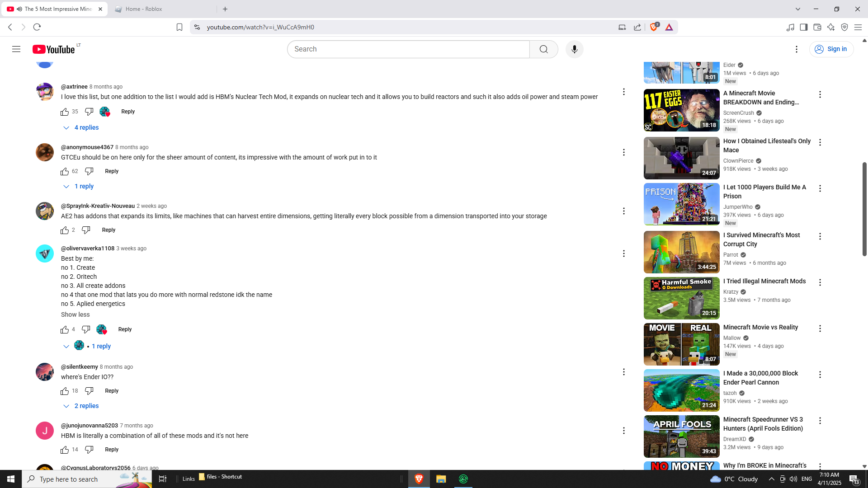This screenshot has width=868, height=488.
Task: Open action menu for @axtrinee's comment
Action: tap(623, 92)
